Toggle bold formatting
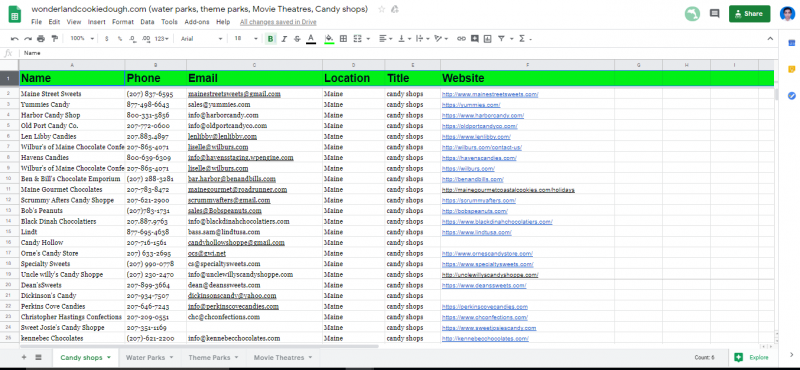 click(x=270, y=39)
